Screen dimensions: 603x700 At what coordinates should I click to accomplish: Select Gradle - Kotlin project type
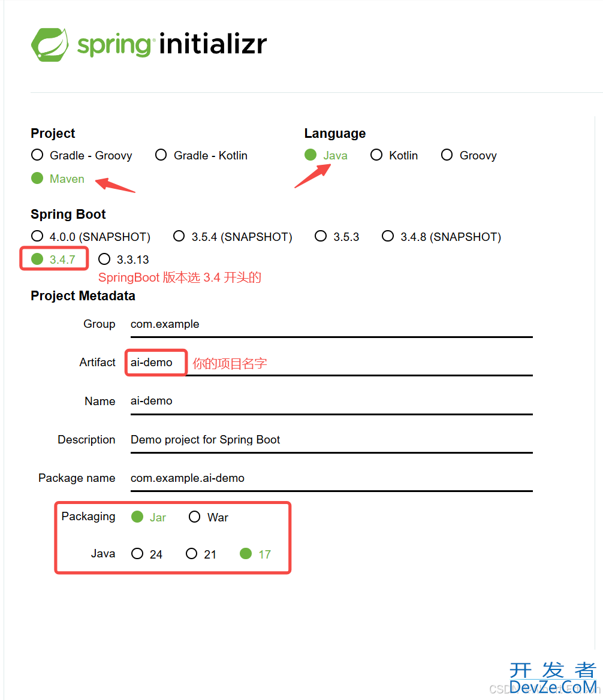201,155
